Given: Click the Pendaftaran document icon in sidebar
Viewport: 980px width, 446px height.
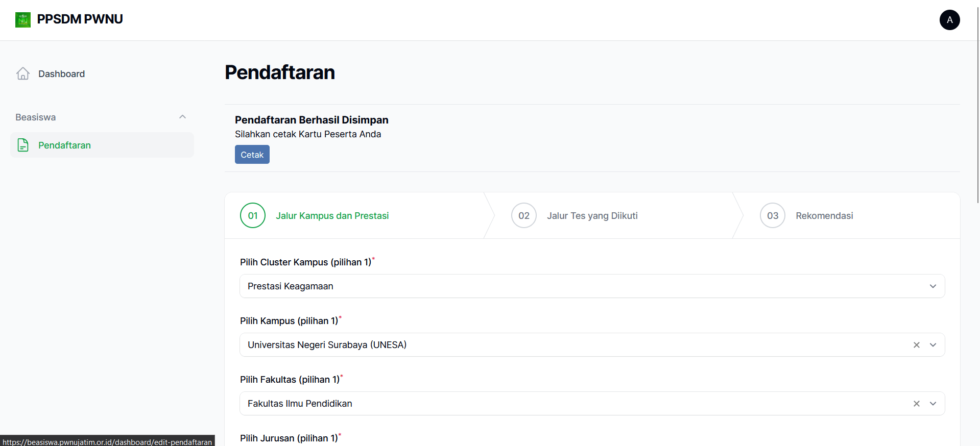Looking at the screenshot, I should point(23,145).
